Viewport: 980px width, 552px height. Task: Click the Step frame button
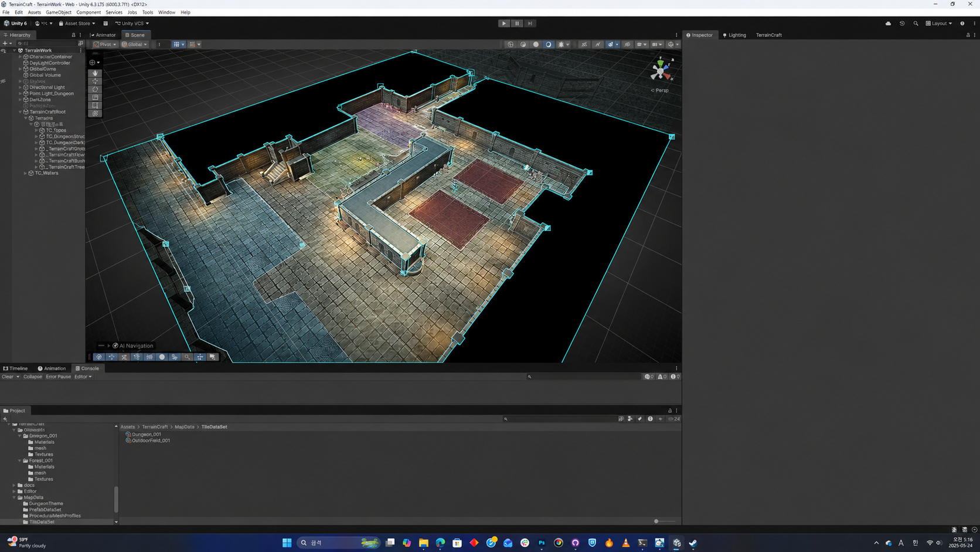tap(530, 23)
